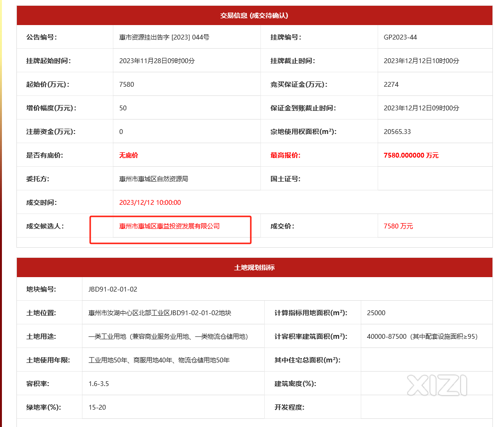This screenshot has width=504, height=427.
Task: Select end time 2023年12月12日10时00分
Action: pos(422,61)
